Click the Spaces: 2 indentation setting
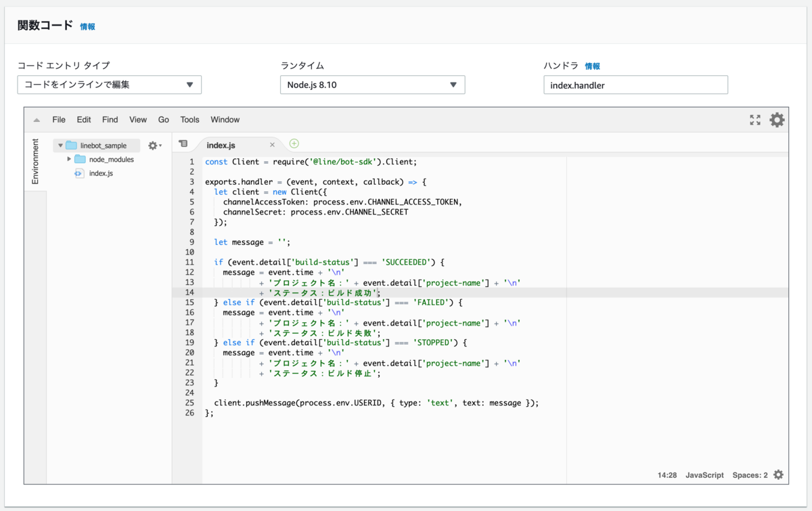This screenshot has width=812, height=511. point(750,475)
